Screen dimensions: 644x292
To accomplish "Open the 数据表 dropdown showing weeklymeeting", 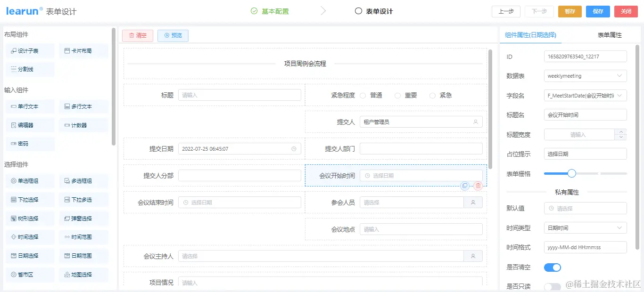I will [585, 76].
